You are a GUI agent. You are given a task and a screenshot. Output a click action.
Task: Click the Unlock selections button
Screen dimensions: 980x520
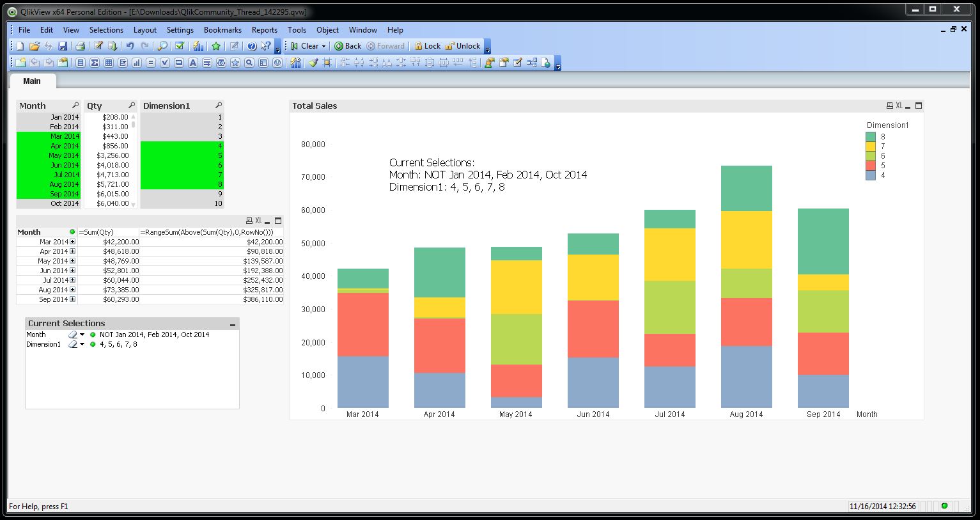[x=463, y=46]
